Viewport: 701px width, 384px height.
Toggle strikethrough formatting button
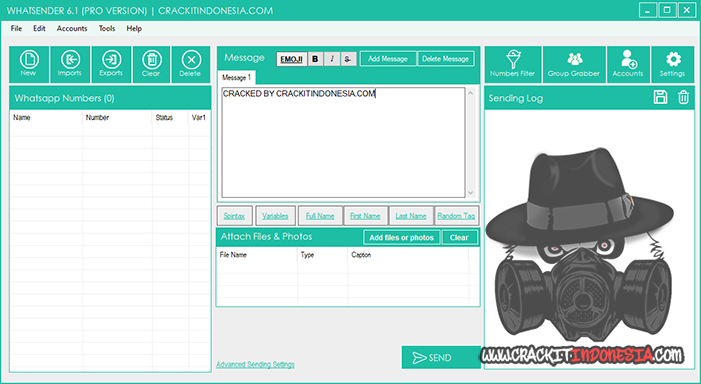point(348,59)
